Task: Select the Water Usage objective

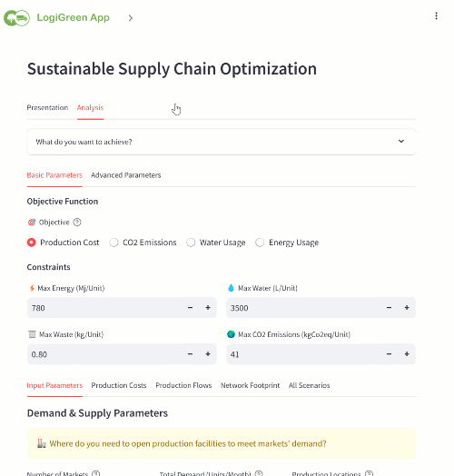Action: click(216, 243)
